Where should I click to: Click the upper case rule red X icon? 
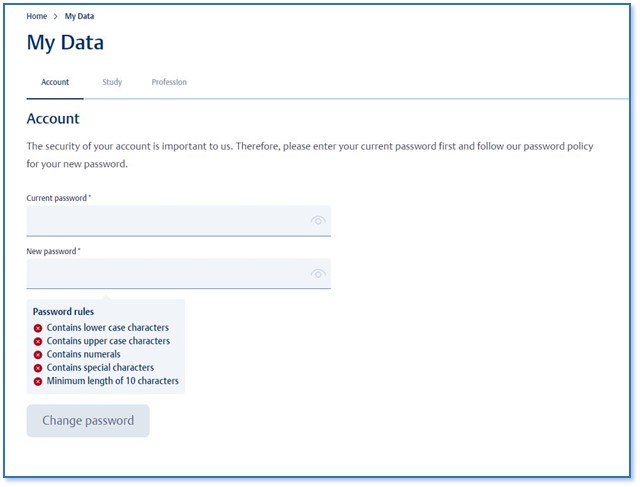coord(38,342)
